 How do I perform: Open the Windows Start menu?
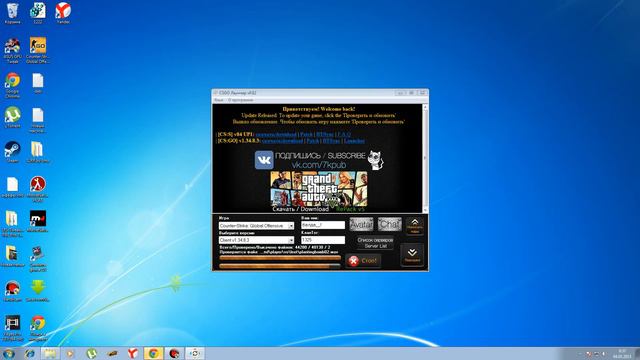tap(9, 353)
